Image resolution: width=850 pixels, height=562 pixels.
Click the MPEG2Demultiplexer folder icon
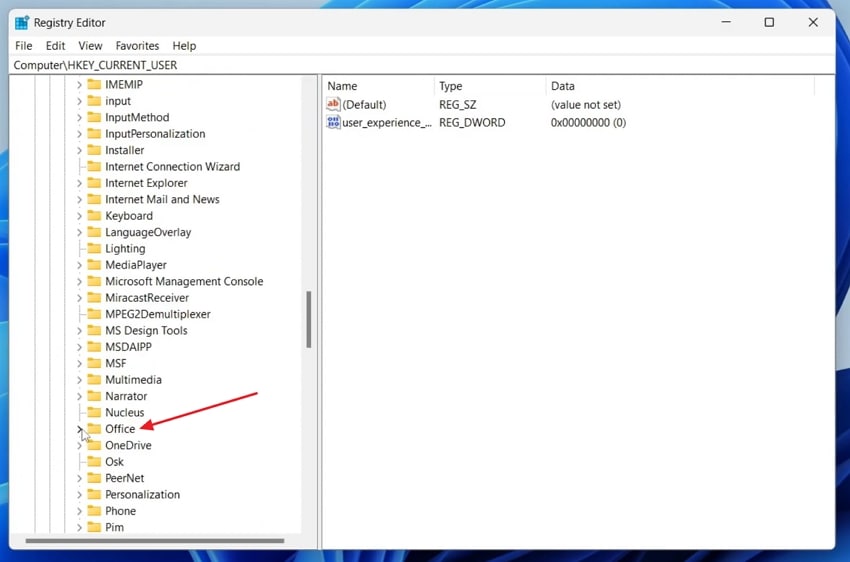pos(94,314)
